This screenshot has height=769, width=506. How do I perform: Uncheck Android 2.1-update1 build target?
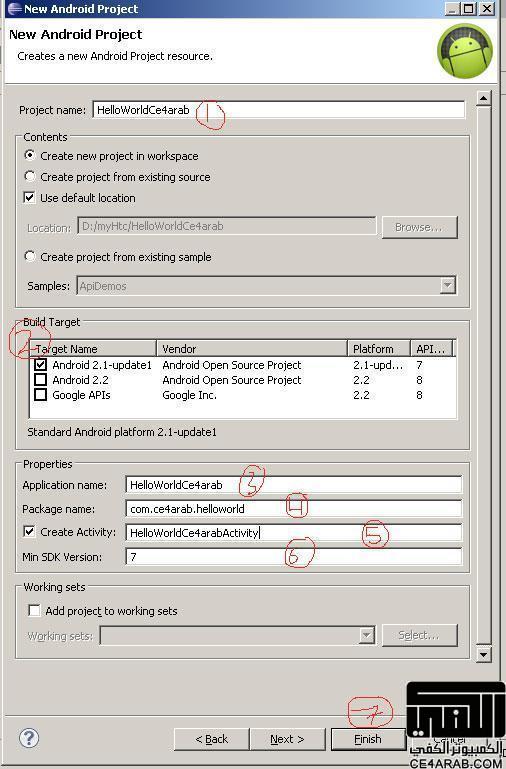41,364
